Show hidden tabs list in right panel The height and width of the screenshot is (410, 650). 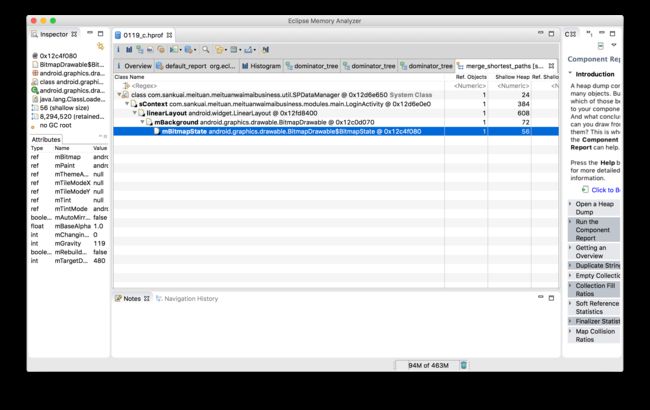point(589,34)
